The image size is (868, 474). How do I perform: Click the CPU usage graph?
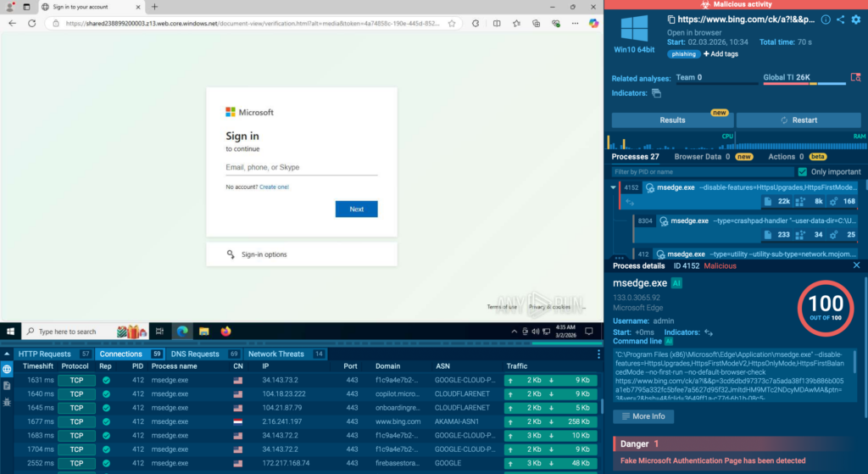(671, 142)
